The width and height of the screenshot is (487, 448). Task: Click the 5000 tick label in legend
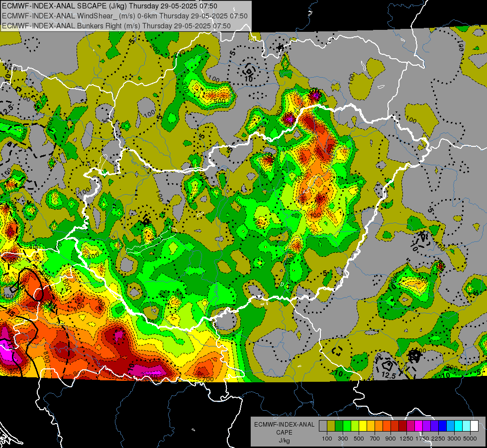470,439
